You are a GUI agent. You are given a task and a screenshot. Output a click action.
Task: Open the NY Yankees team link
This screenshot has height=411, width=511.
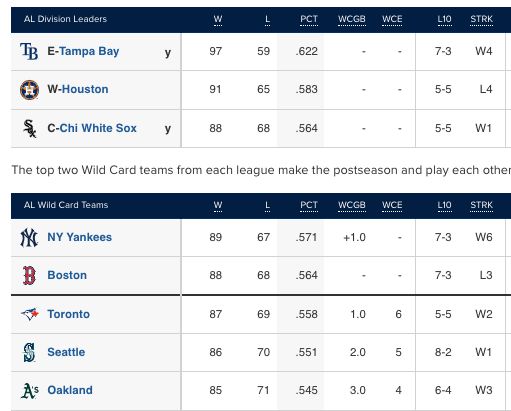(x=80, y=237)
